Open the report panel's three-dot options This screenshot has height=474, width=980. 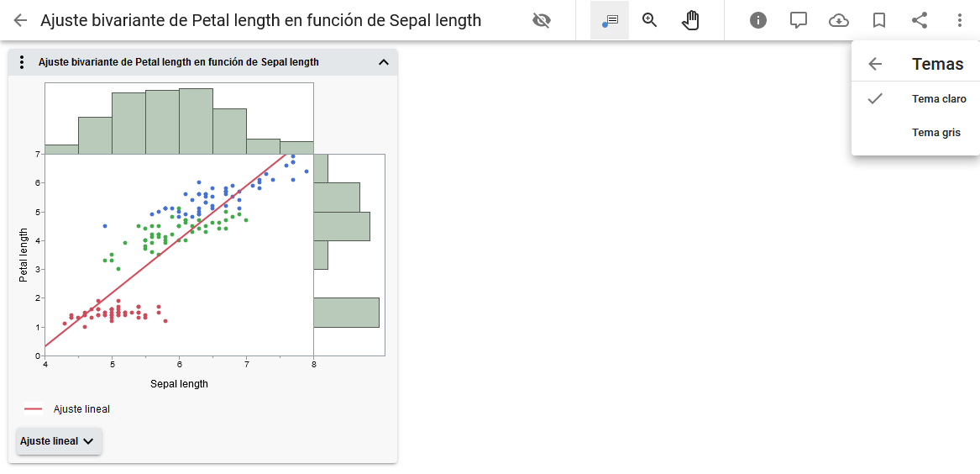point(22,62)
